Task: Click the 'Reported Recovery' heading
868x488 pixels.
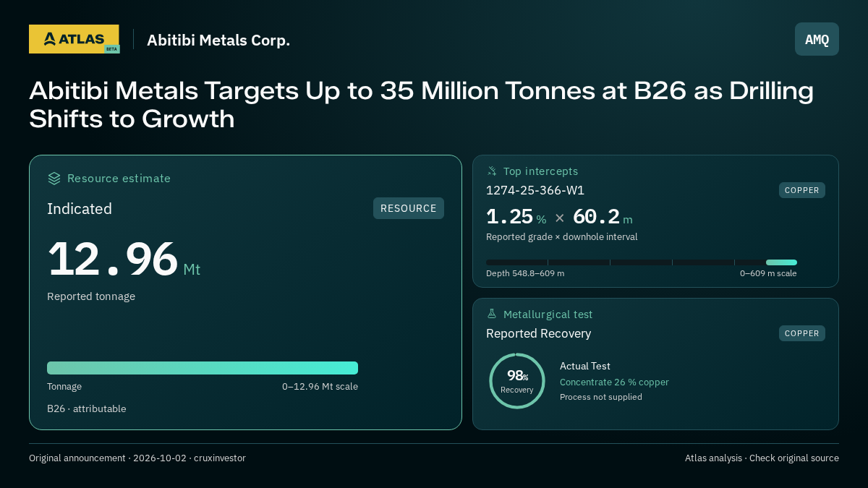Action: pos(539,333)
